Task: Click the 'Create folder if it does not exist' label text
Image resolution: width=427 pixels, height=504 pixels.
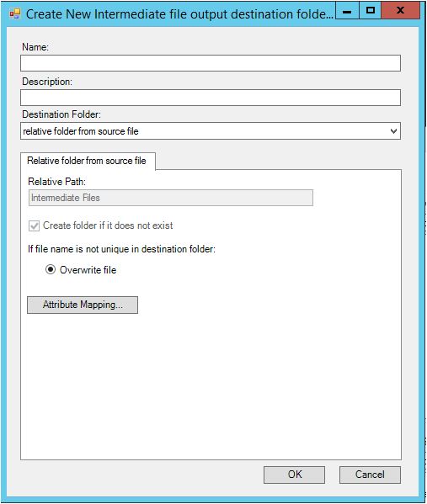Action: (108, 225)
